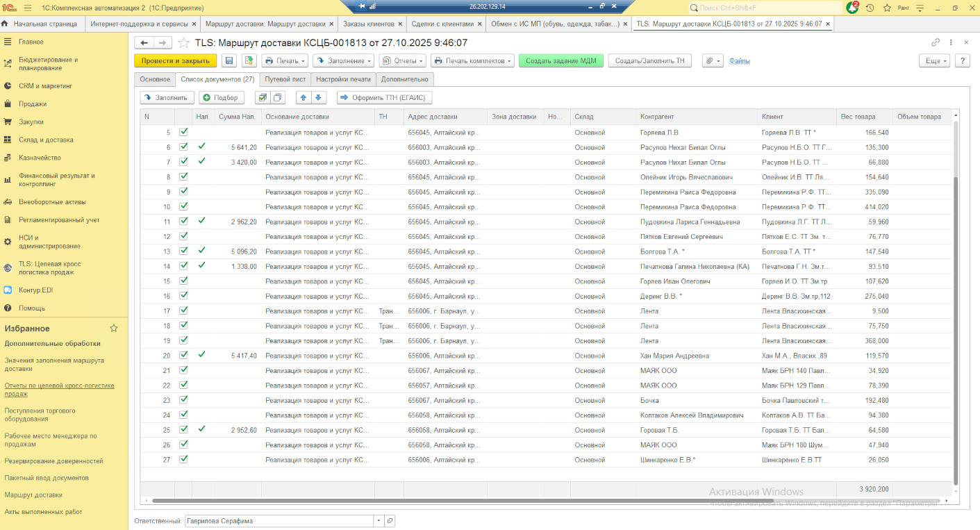
Task: Uncheck the checkbox in row 5
Action: 183,132
